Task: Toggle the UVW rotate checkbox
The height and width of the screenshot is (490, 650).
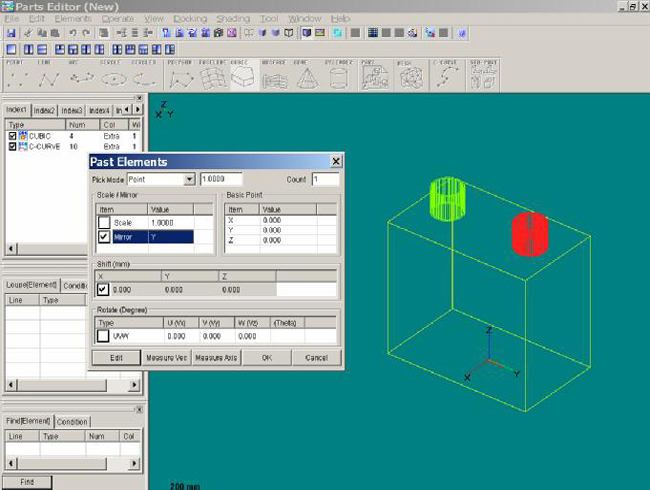Action: [103, 336]
